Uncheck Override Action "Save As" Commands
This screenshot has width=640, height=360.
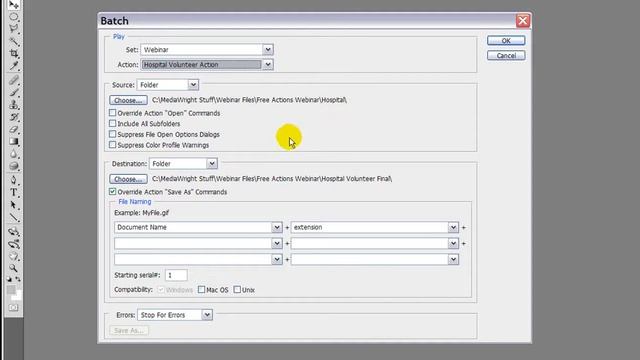[113, 191]
